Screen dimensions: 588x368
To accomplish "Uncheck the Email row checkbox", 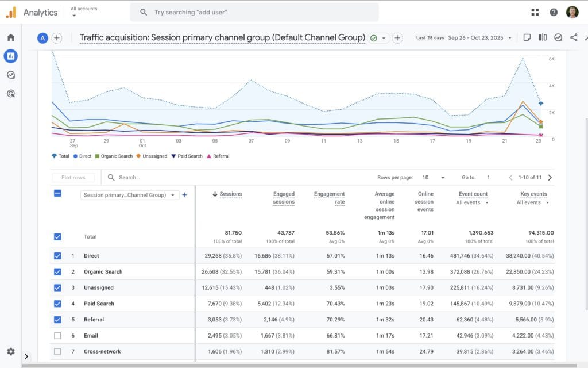I will click(x=57, y=335).
